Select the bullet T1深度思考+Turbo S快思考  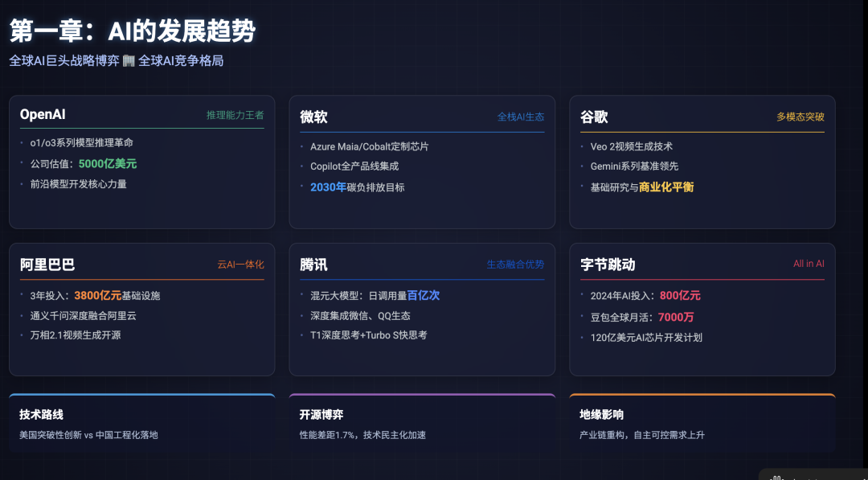tap(369, 335)
